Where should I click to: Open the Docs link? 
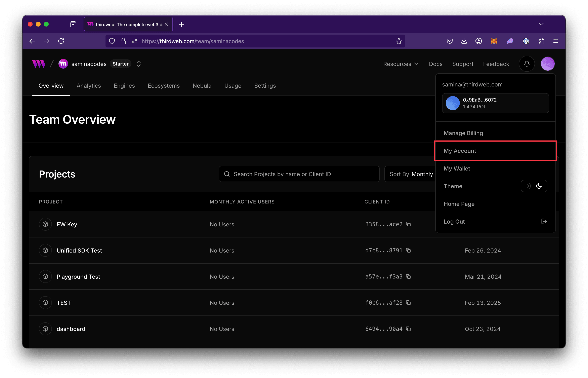[x=435, y=64]
